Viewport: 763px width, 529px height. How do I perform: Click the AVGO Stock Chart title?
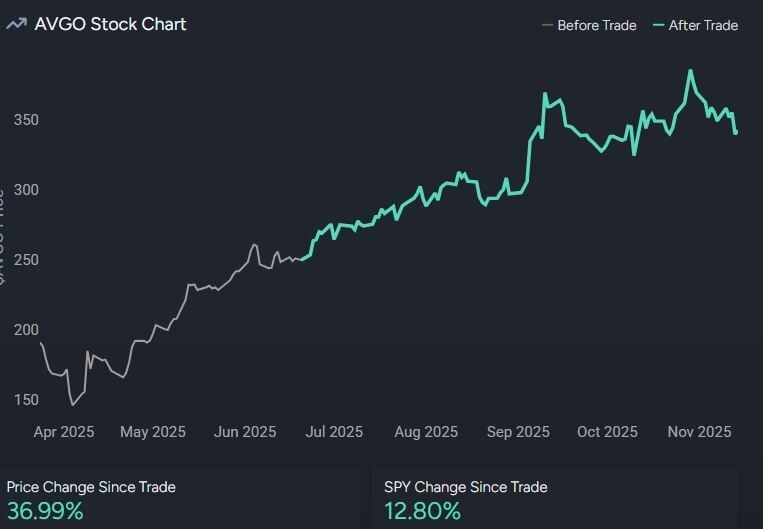coord(110,24)
